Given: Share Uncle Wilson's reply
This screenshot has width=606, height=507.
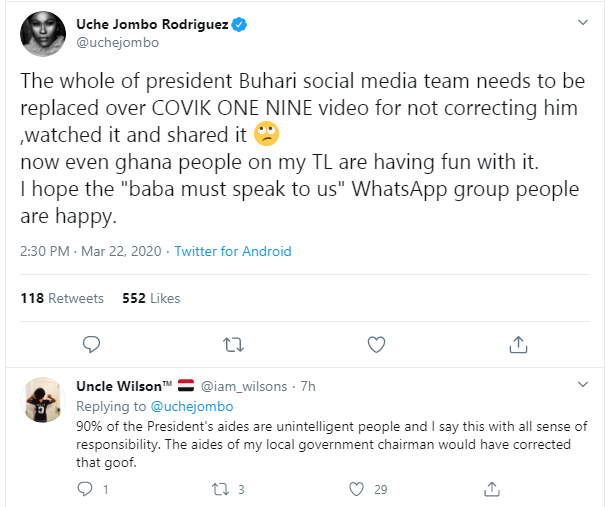Looking at the screenshot, I should click(491, 489).
